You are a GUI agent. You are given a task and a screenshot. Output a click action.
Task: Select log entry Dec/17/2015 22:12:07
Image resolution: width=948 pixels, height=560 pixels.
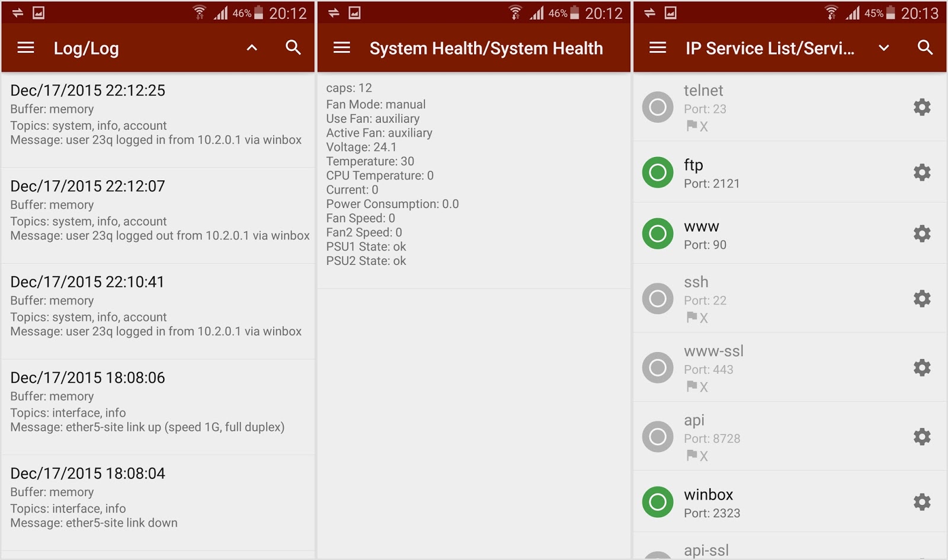click(158, 216)
